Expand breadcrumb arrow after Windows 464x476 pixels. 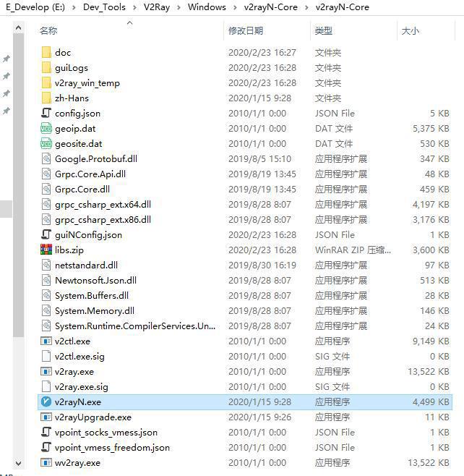coord(235,7)
